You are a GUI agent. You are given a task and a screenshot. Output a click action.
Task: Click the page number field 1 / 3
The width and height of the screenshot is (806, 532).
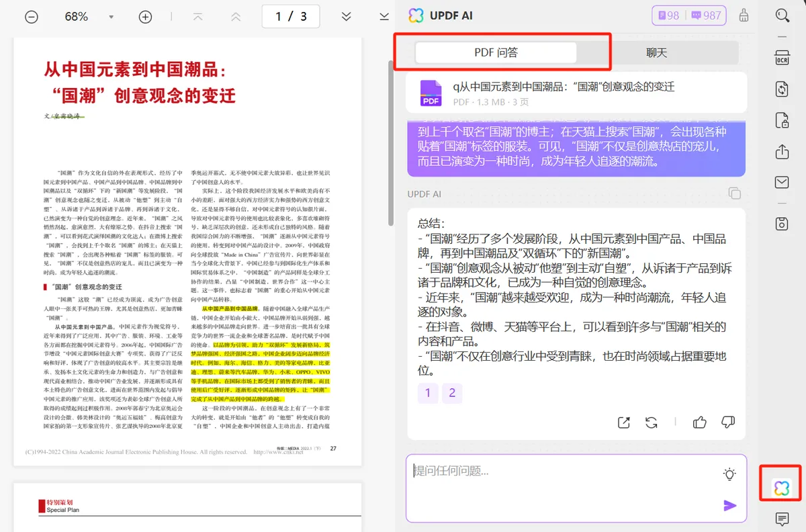[291, 16]
